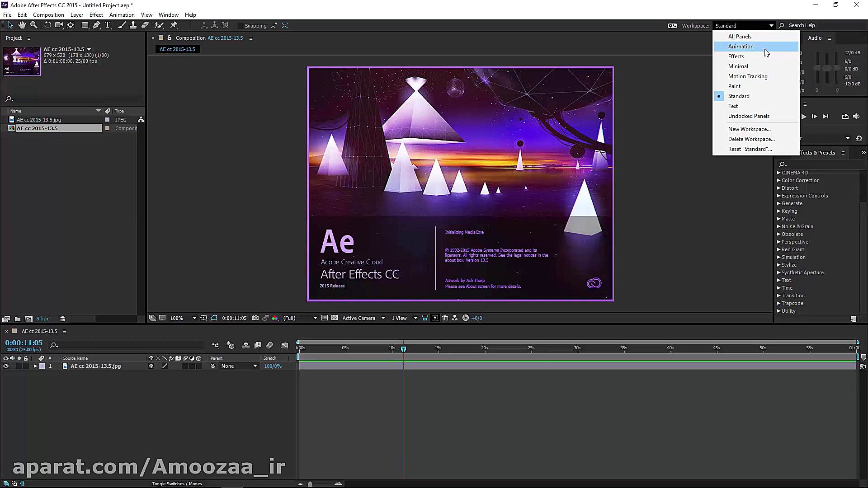Screen dimensions: 868x488
Task: Click Reset "Standard"... option
Action: coord(750,149)
